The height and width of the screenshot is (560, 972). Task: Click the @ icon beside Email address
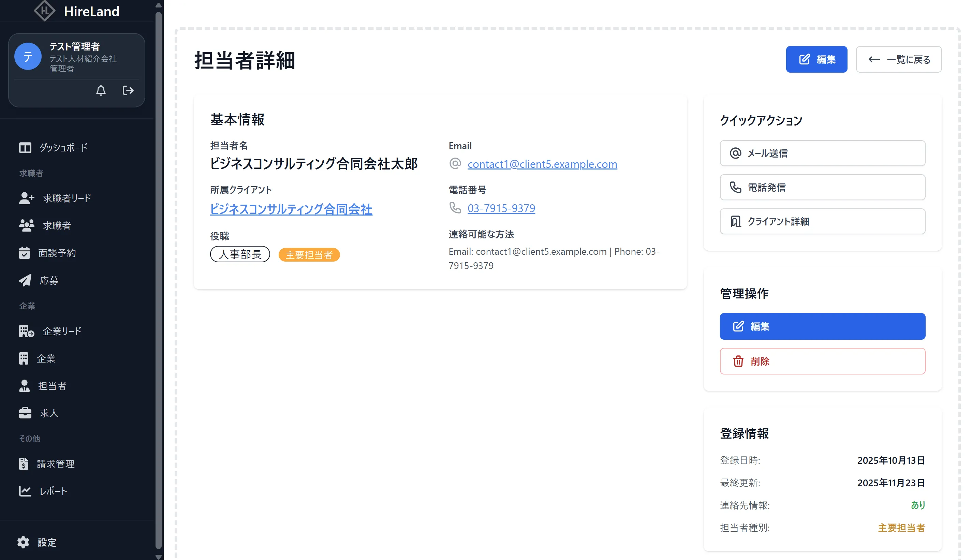coord(455,163)
